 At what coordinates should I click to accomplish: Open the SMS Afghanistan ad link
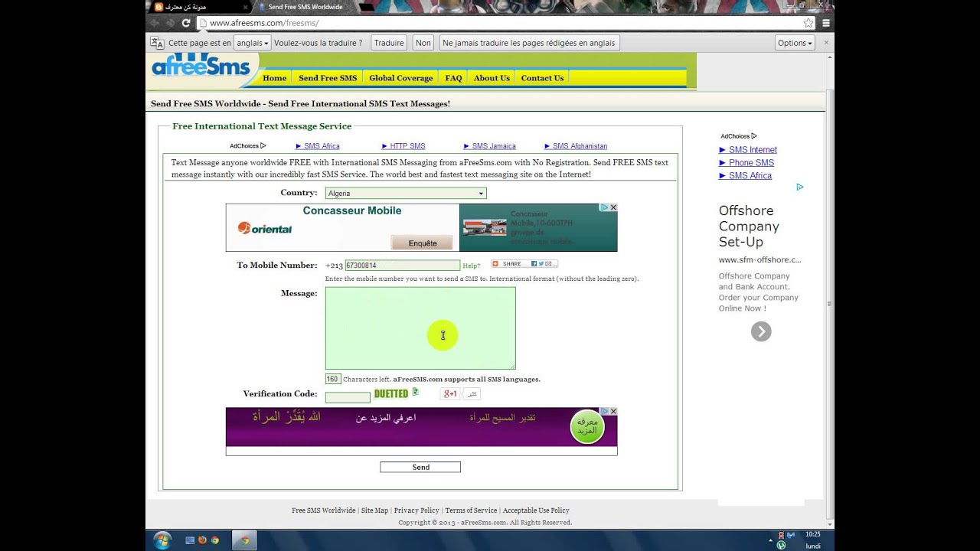[x=576, y=146]
